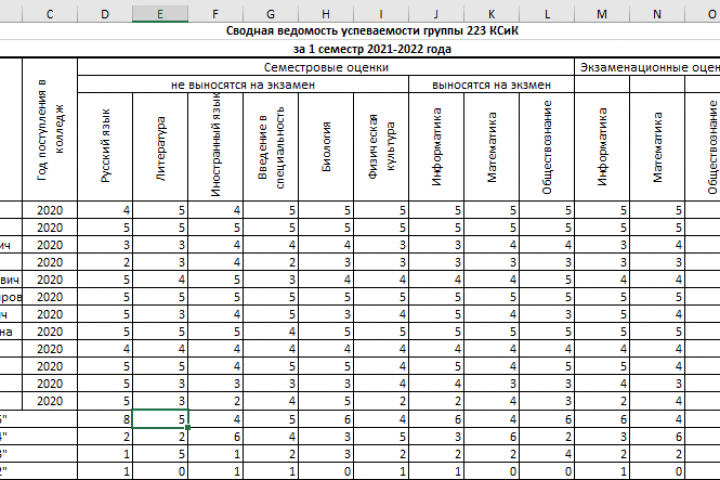Click 'Математика' heading under 'выносятся на экзмен'
The width and height of the screenshot is (720, 480).
492,147
